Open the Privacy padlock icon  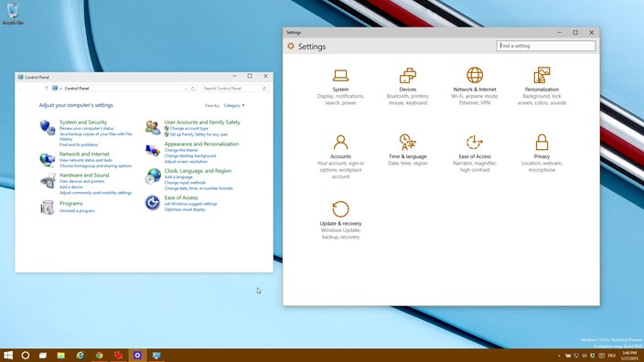tap(542, 142)
